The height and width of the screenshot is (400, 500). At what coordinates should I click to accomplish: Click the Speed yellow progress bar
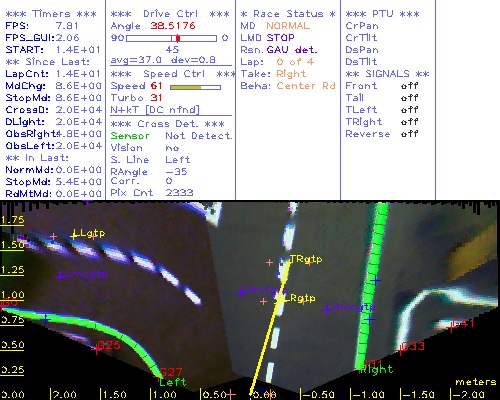coord(195,87)
